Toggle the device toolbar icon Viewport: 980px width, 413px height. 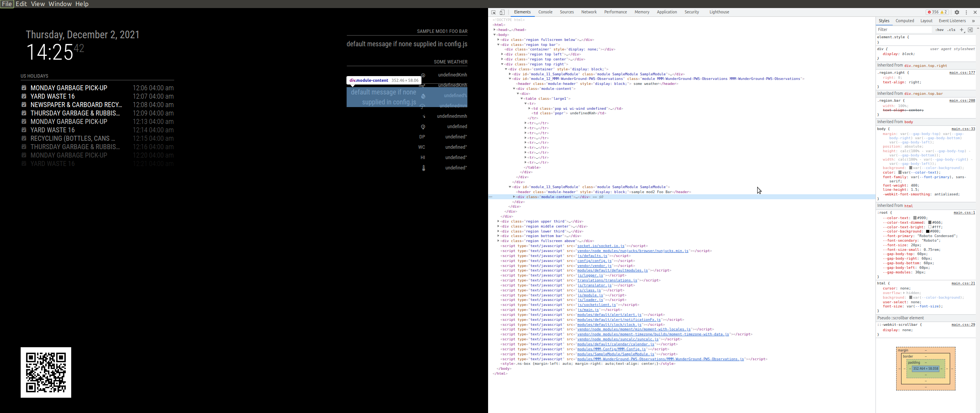(502, 12)
